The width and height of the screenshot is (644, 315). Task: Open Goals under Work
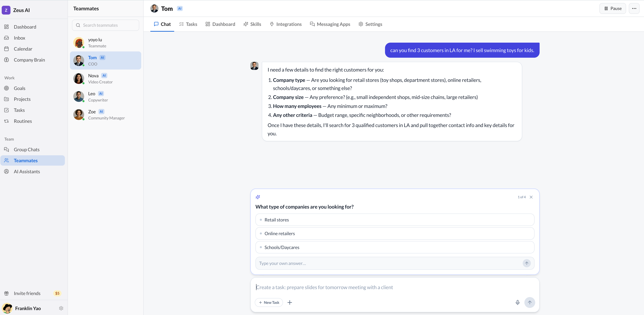32,88
